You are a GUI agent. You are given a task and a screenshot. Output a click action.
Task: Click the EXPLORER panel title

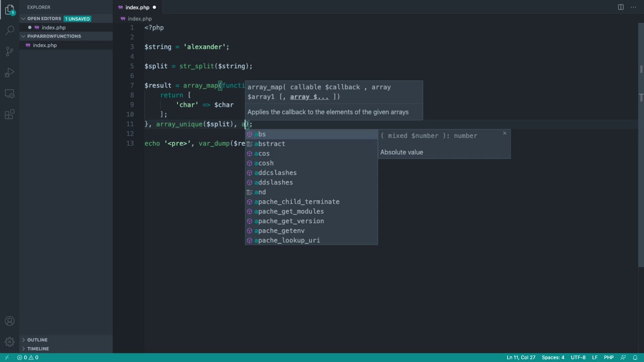click(x=39, y=8)
